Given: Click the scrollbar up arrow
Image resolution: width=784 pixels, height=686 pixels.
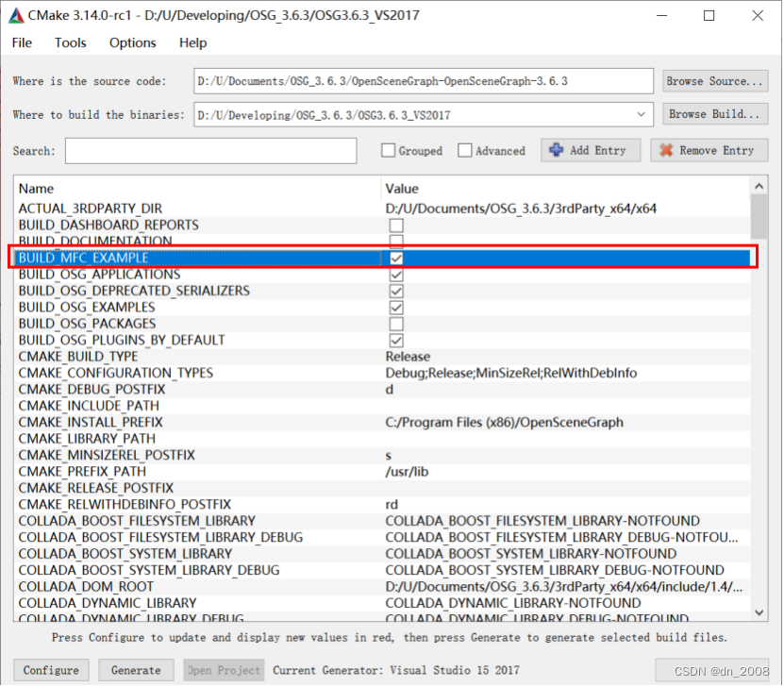Looking at the screenshot, I should click(x=759, y=187).
